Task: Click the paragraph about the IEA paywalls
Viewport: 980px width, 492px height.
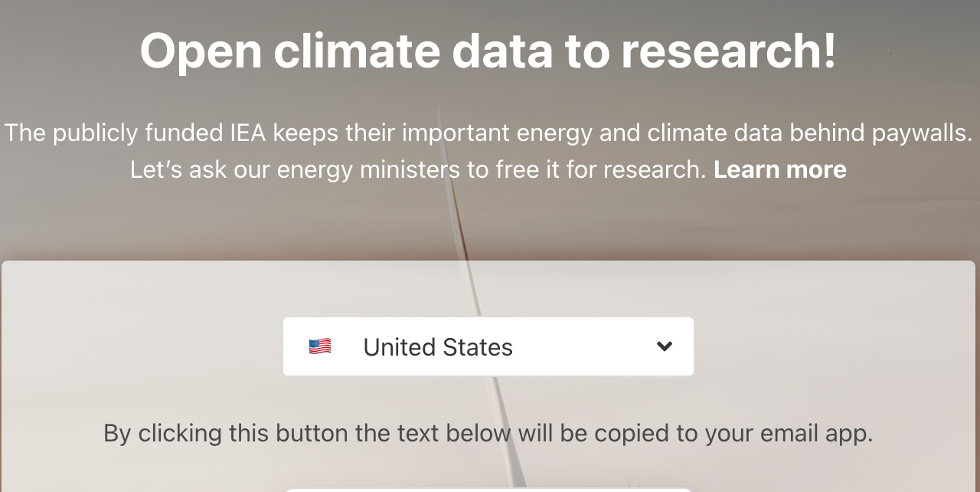Action: click(x=488, y=133)
